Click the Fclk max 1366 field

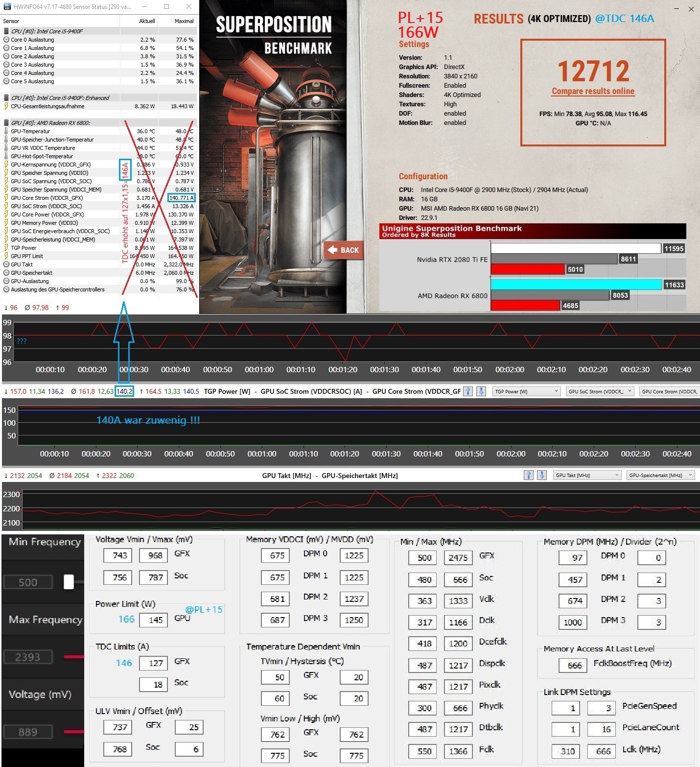[458, 751]
